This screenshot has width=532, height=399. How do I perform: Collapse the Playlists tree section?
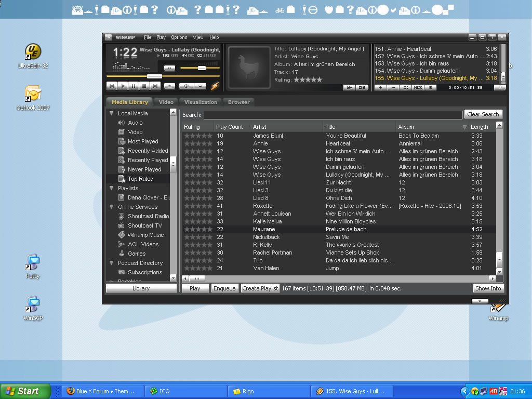click(111, 188)
